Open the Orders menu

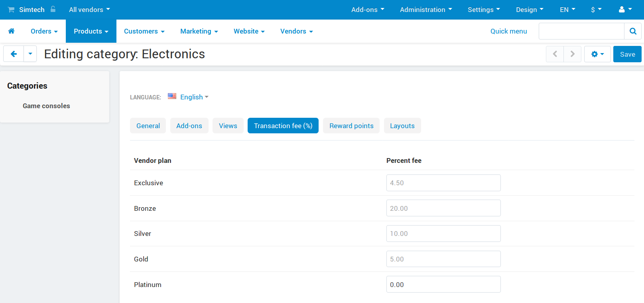44,31
